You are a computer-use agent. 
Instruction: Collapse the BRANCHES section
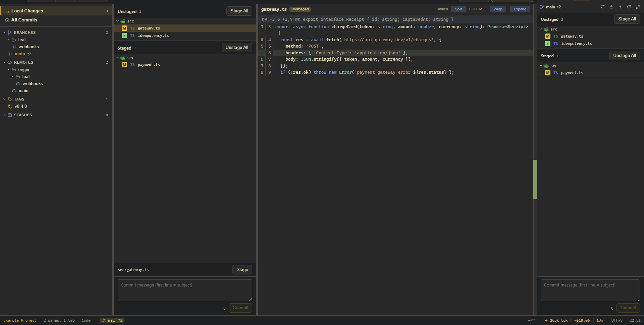[4, 32]
